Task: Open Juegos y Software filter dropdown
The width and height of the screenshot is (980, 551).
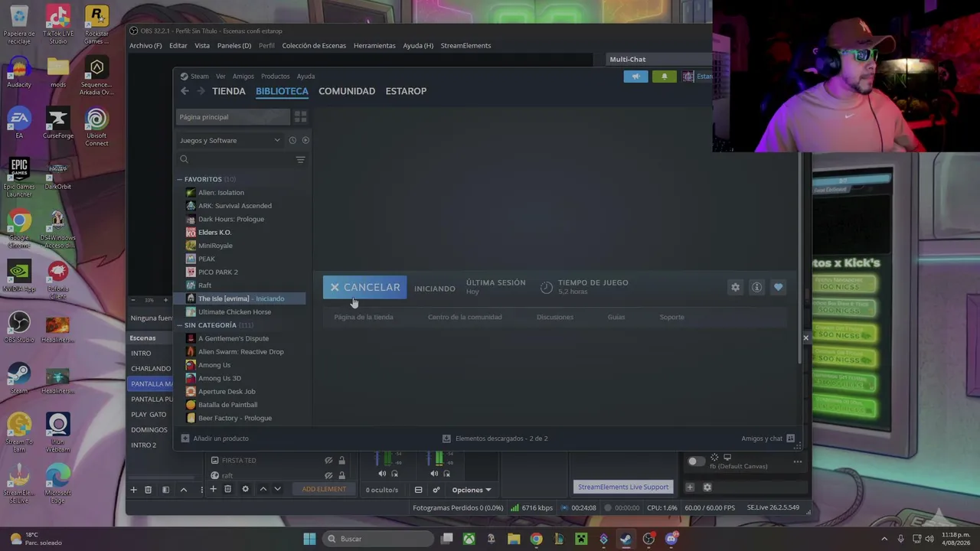Action: (230, 140)
